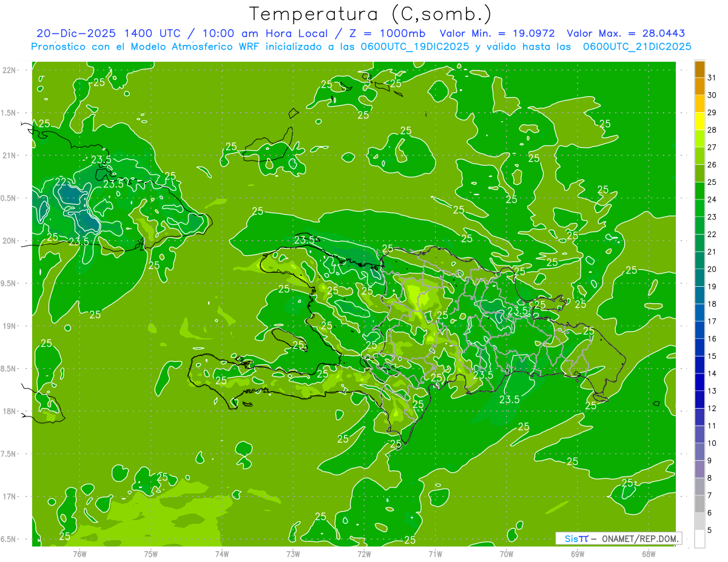
Task: Click the '73W' longitude axis label
Action: tap(293, 554)
